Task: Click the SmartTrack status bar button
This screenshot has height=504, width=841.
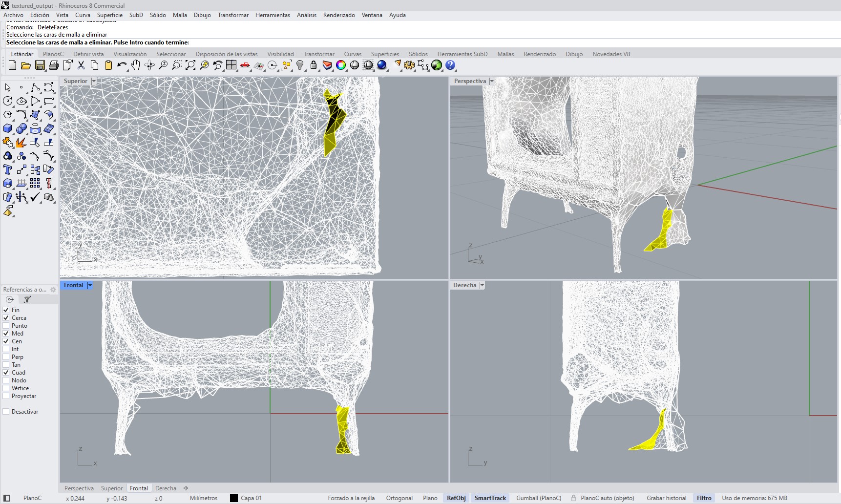Action: [x=490, y=498]
